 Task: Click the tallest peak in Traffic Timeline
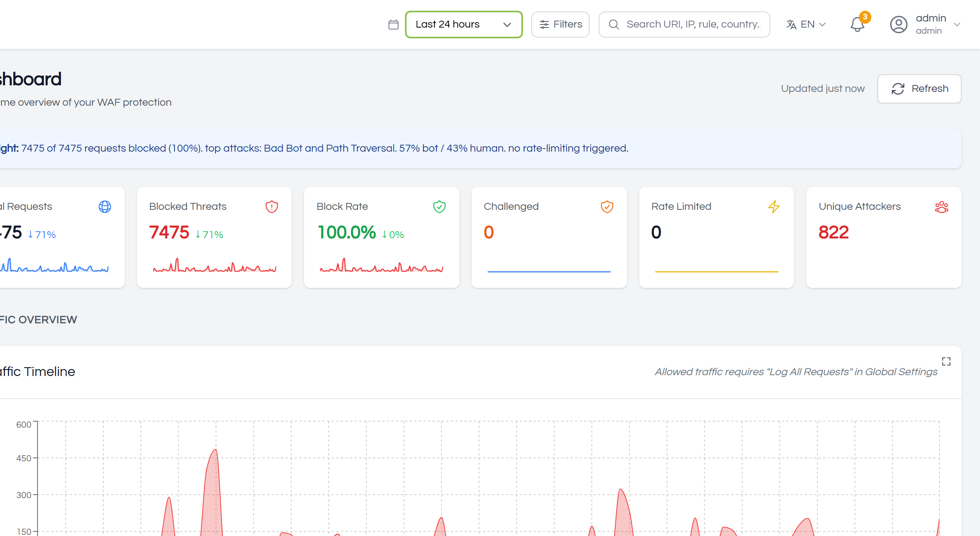pyautogui.click(x=216, y=450)
